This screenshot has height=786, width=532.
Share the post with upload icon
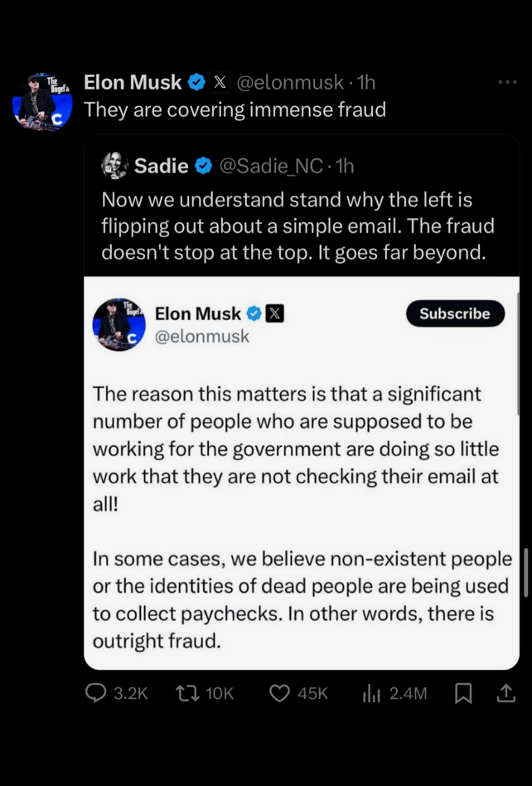pyautogui.click(x=505, y=693)
